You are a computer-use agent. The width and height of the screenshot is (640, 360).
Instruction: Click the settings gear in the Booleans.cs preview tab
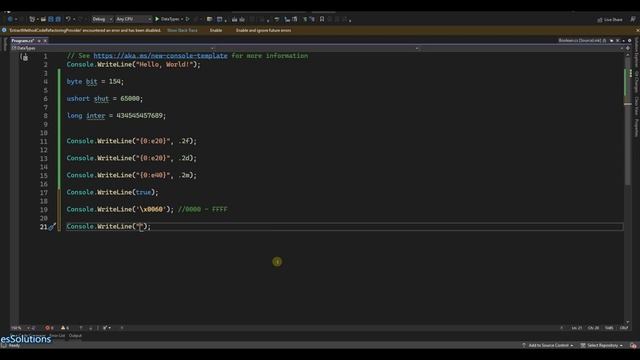(x=629, y=41)
